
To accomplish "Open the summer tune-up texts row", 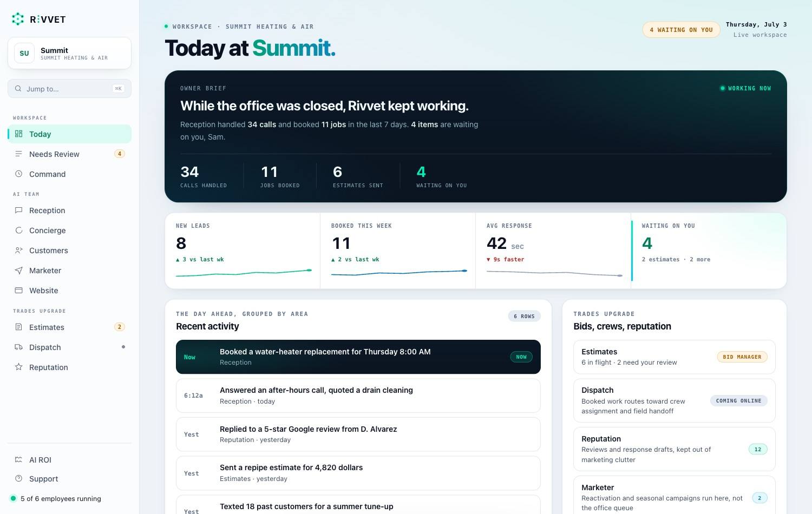I will click(358, 505).
